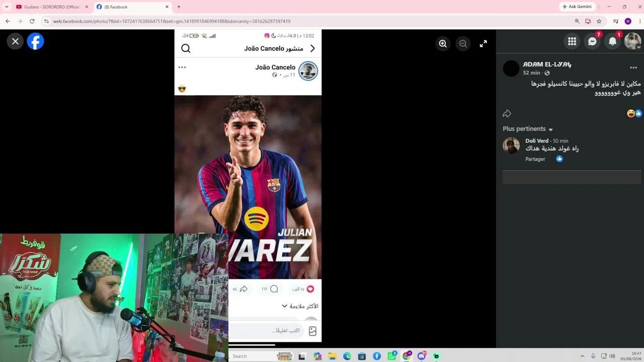Click the Facebook logo icon
This screenshot has width=644, height=362.
pyautogui.click(x=36, y=42)
